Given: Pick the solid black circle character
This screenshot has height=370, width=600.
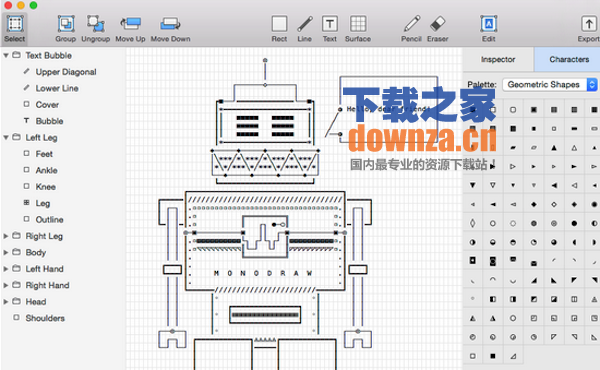Looking at the screenshot, I should pyautogui.click(x=574, y=223).
